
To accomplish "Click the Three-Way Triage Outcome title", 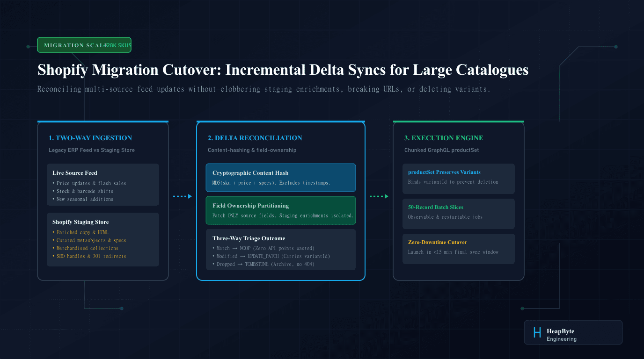I will (249, 238).
